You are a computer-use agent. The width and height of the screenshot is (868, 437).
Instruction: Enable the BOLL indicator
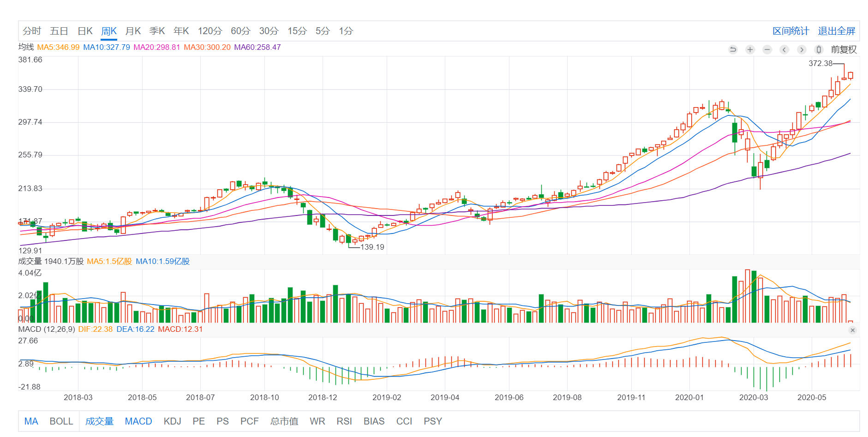[61, 421]
